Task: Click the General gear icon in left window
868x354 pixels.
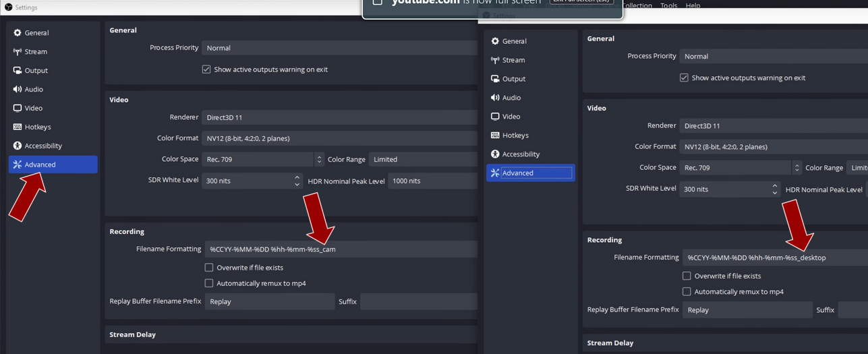Action: tap(18, 32)
